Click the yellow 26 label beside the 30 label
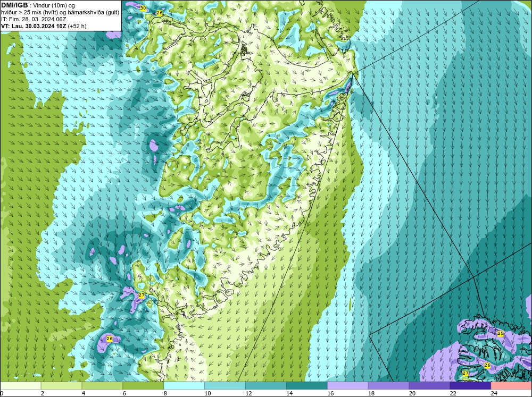 click(160, 13)
